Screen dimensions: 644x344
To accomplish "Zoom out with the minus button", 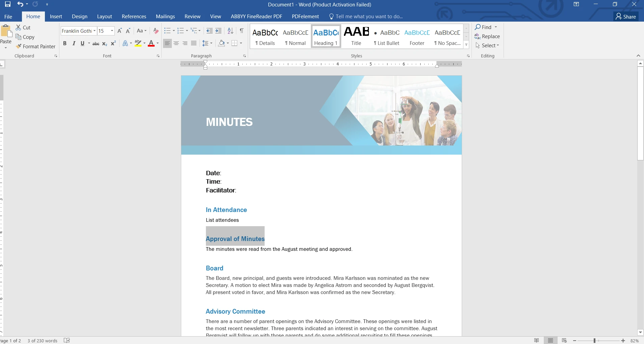I will coord(574,341).
